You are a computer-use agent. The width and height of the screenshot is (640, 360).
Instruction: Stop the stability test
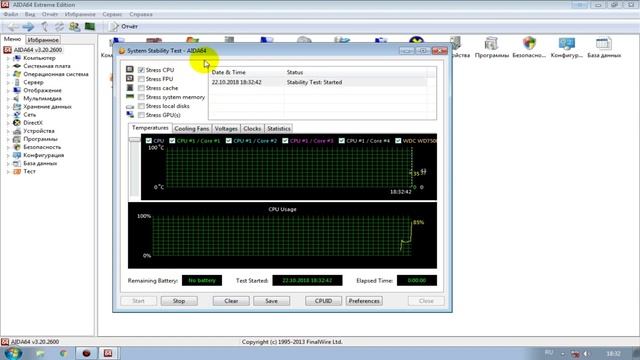tap(179, 301)
